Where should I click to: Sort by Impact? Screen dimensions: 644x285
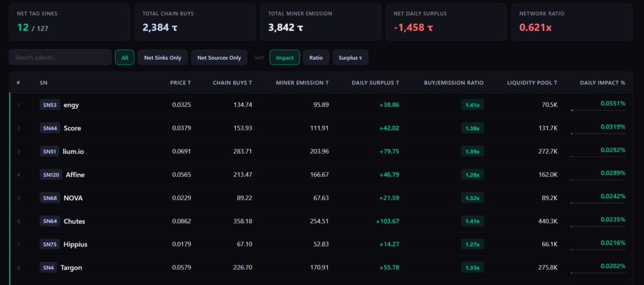click(x=285, y=57)
